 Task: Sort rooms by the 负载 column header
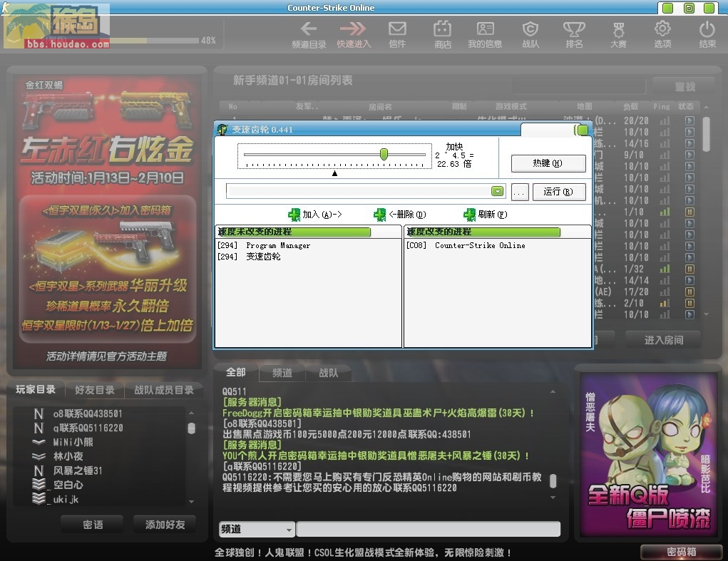click(x=630, y=106)
